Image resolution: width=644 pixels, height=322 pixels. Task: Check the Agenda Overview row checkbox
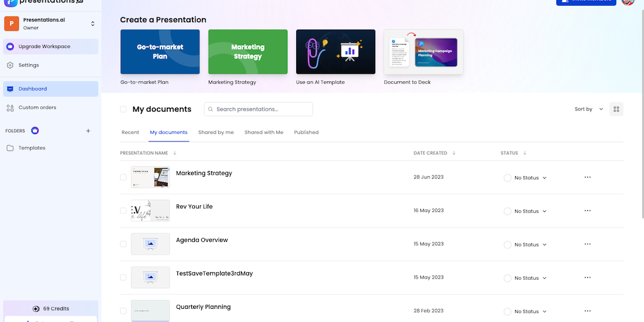tap(123, 244)
